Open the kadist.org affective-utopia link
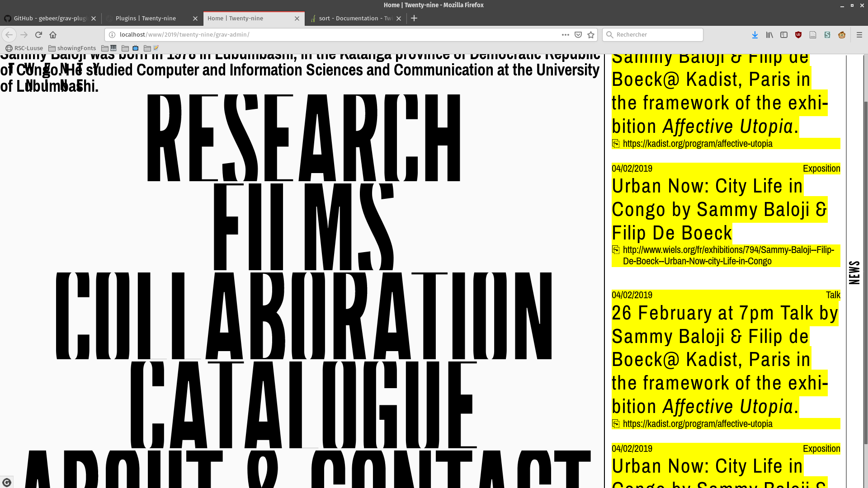 coord(697,144)
